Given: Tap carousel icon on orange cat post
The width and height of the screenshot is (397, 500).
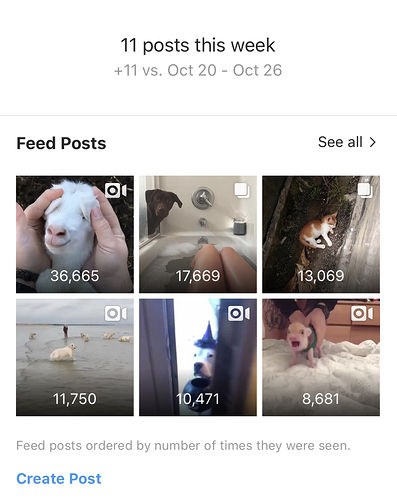Looking at the screenshot, I should point(365,190).
